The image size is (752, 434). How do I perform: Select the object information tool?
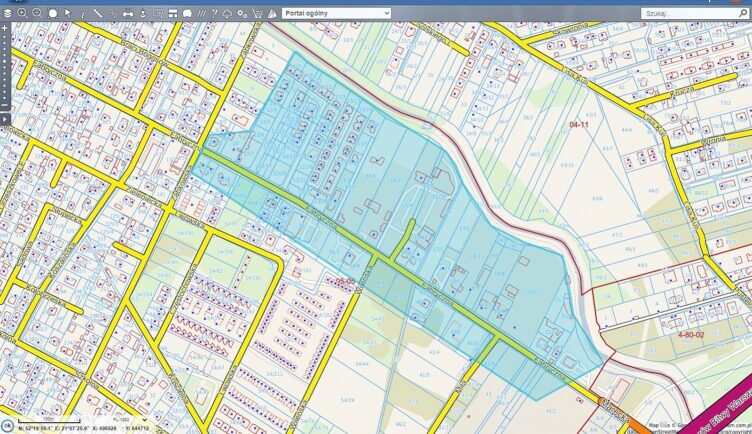[82, 13]
